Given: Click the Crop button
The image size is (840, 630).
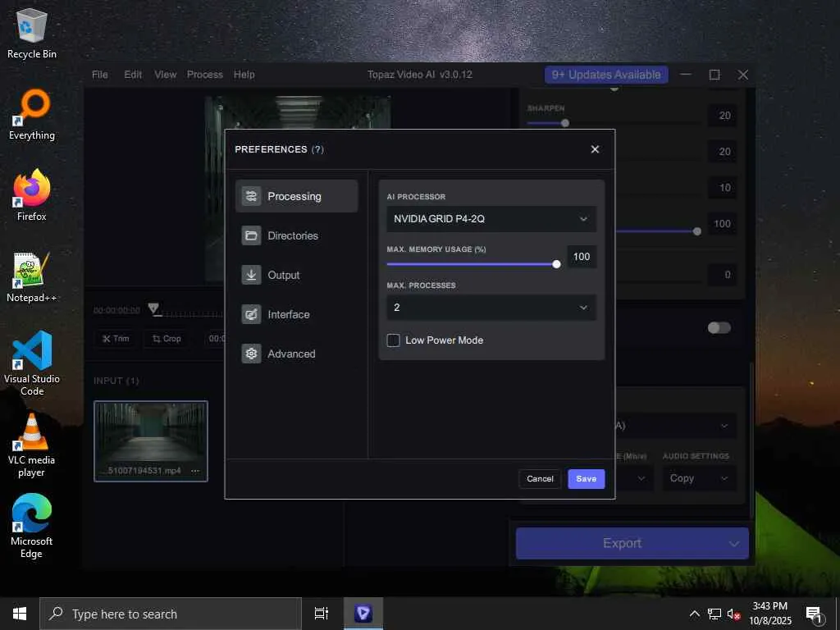Looking at the screenshot, I should click(167, 339).
